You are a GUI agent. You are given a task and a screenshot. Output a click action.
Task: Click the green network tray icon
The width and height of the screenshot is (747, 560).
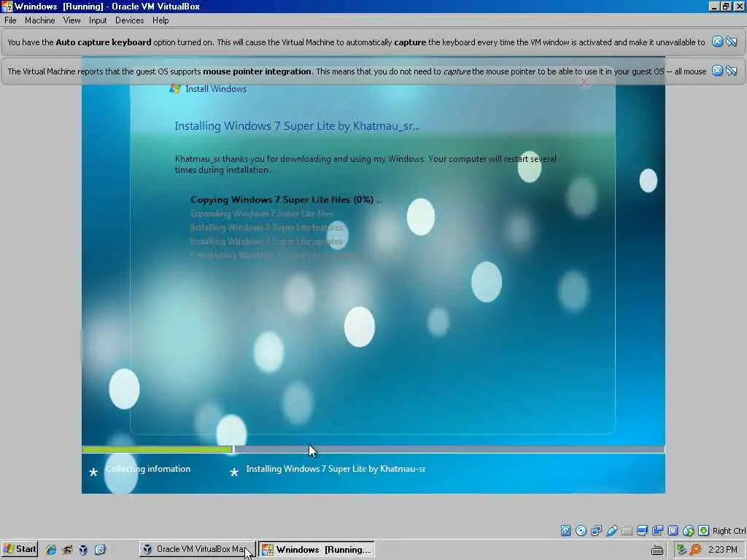pos(681,550)
